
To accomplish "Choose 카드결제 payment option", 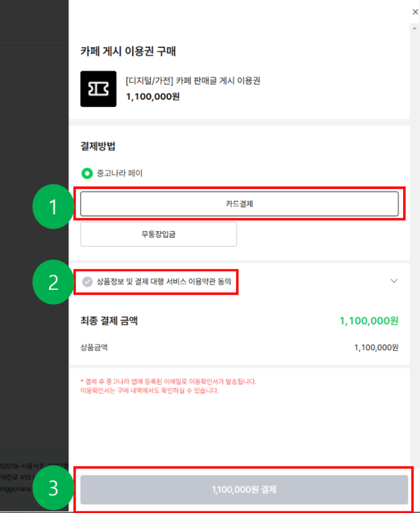I will (240, 204).
